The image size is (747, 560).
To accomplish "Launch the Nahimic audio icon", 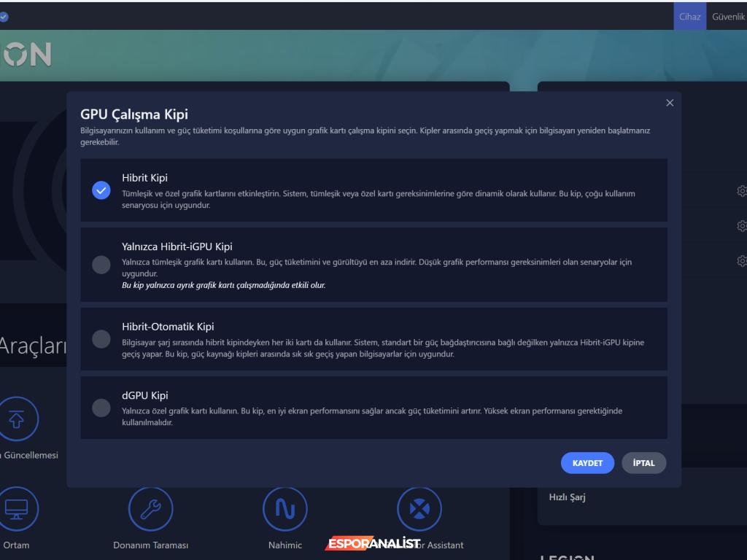I will (x=285, y=508).
